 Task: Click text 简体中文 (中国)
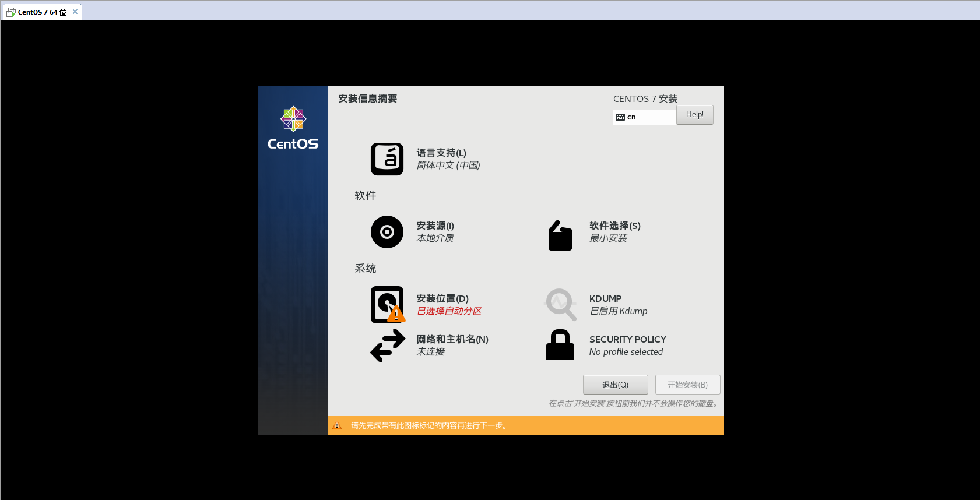pos(448,165)
